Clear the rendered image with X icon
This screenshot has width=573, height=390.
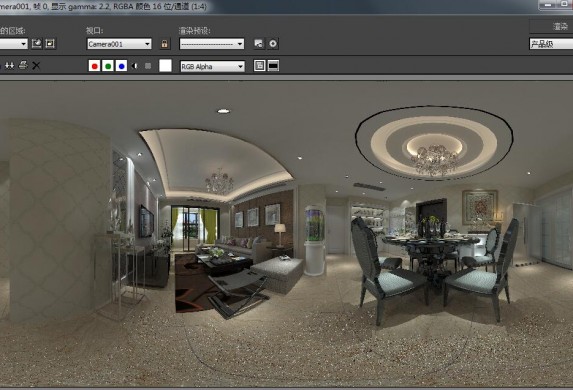[36, 66]
